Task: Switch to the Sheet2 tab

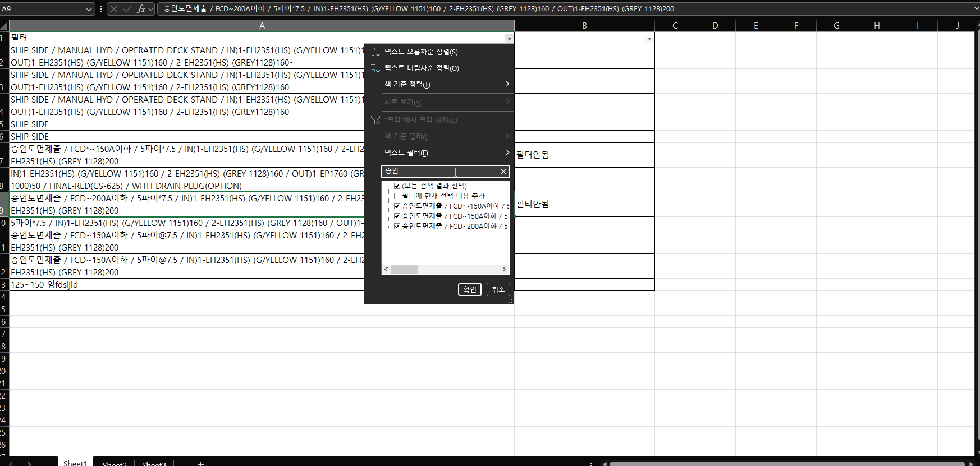Action: [115, 463]
